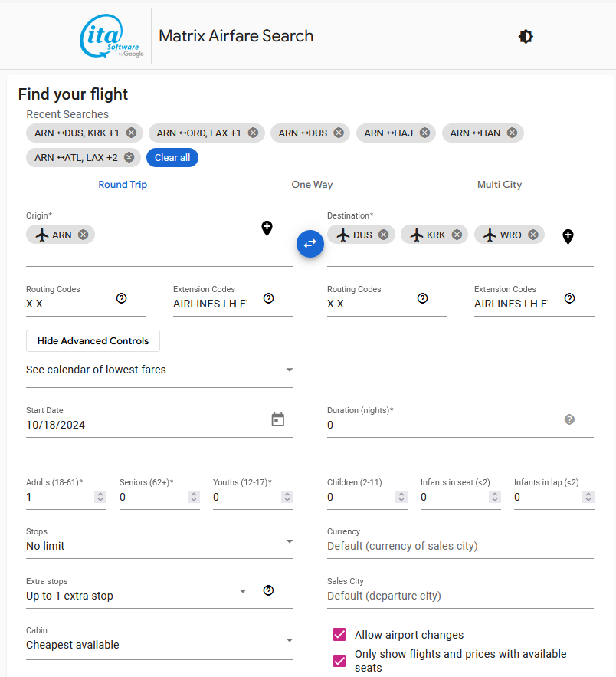Swap origin and destination airports

click(x=310, y=243)
